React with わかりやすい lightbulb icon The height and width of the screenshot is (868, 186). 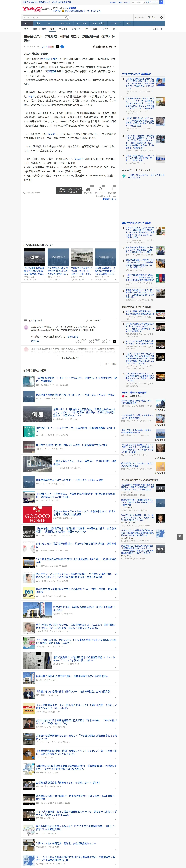pos(100,189)
